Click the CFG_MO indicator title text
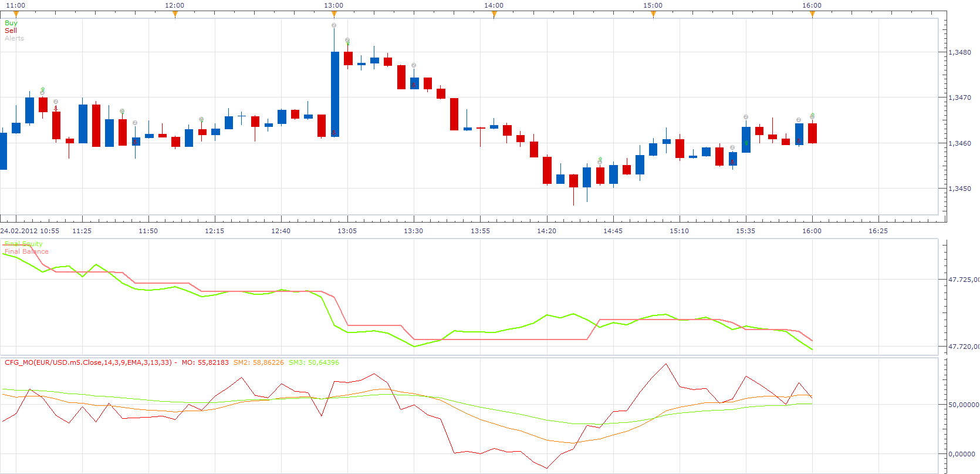The image size is (980, 474). (88, 362)
